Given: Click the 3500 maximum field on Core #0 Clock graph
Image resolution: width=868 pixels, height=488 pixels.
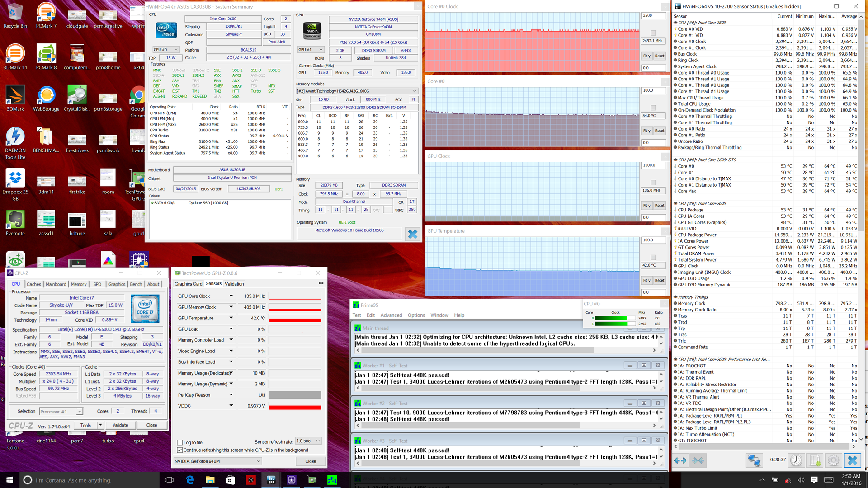Looking at the screenshot, I should (x=653, y=15).
